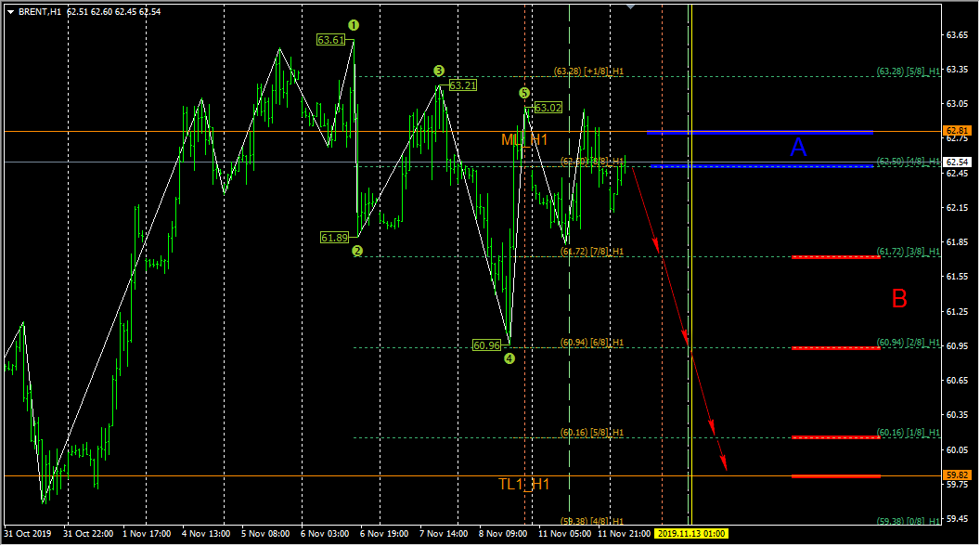The height and width of the screenshot is (546, 980).
Task: Click the ML_H1 line label
Action: [524, 139]
